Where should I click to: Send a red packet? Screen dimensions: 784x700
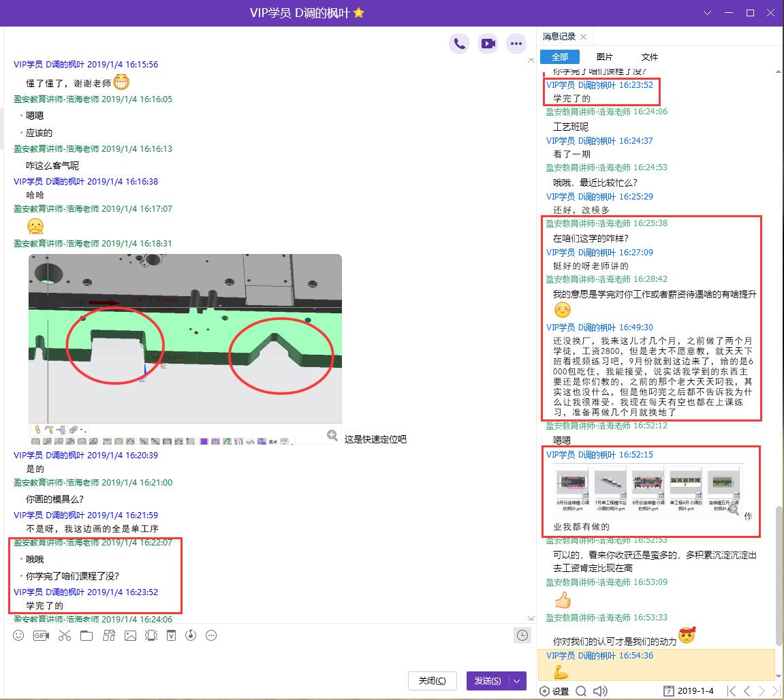[171, 635]
